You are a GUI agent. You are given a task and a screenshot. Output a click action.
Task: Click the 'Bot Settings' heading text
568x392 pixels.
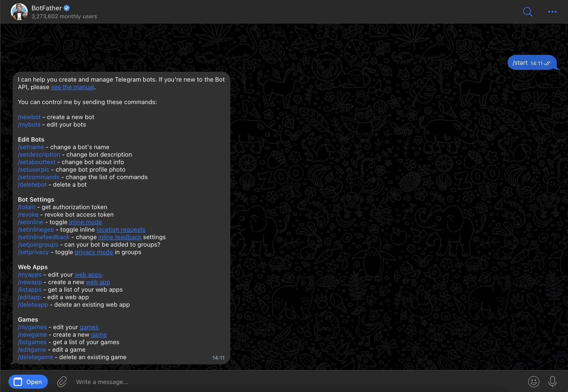[x=36, y=200]
